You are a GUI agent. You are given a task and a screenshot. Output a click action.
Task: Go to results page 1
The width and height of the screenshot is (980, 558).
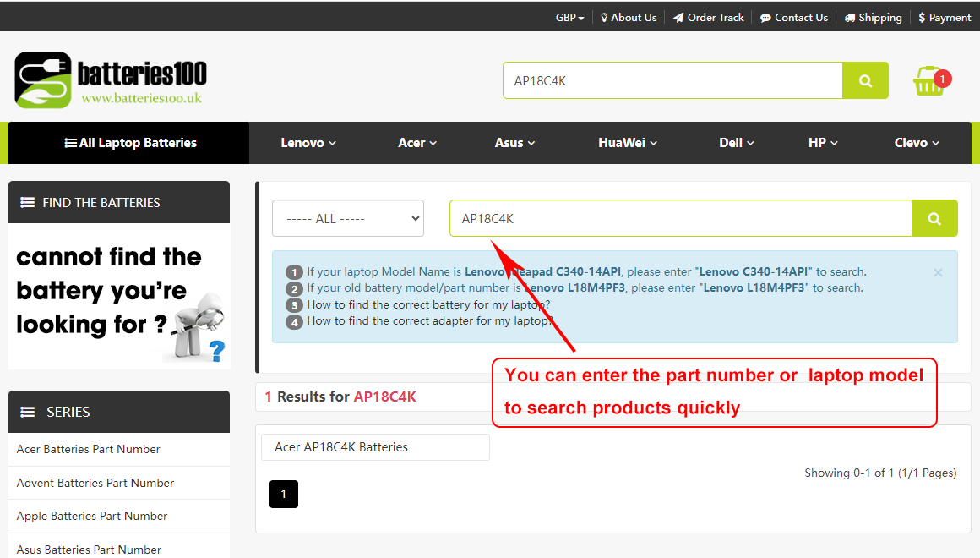(x=284, y=495)
